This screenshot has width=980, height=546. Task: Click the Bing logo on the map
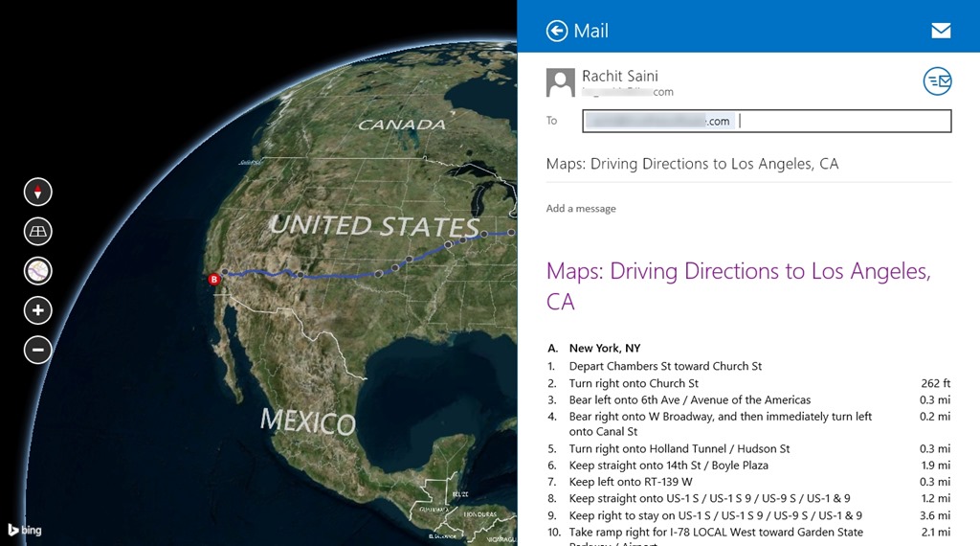25,530
